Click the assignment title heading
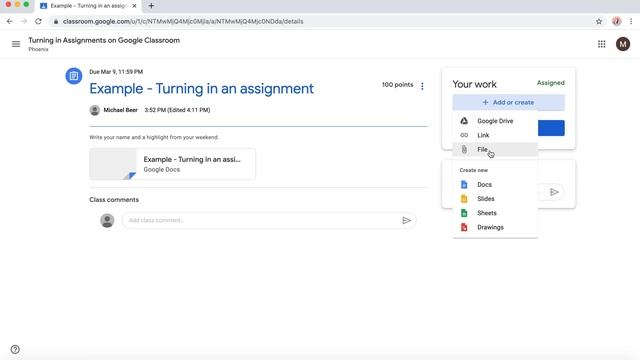The image size is (640, 360). click(202, 89)
